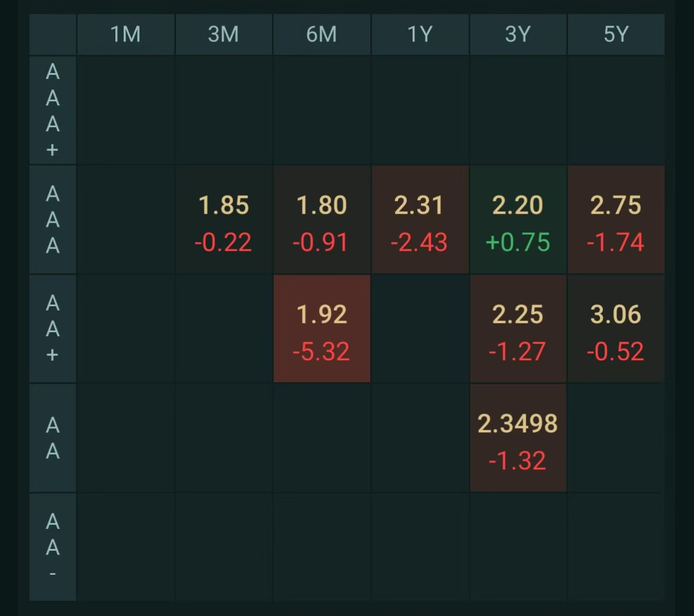694x616 pixels.
Task: Select the 1Y column header
Action: point(420,35)
